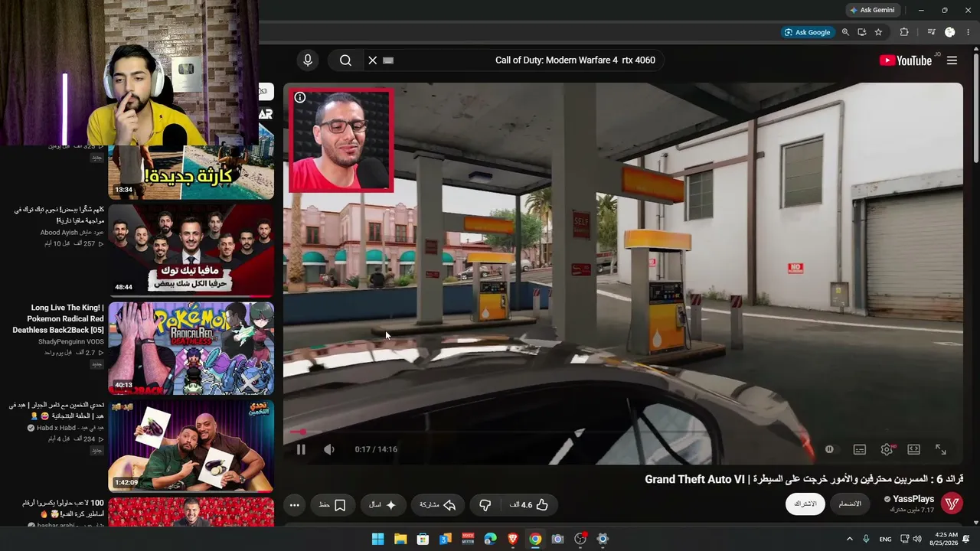
Task: Click the voice search microphone icon
Action: pos(307,60)
